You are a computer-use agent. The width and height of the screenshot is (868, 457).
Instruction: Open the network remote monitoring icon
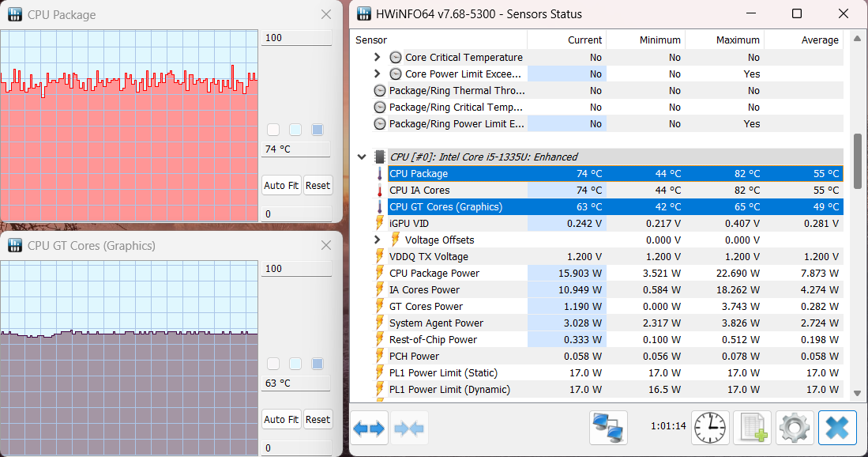608,427
